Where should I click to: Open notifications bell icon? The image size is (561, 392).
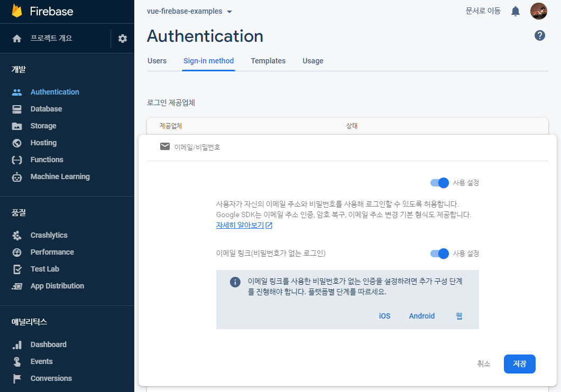515,11
